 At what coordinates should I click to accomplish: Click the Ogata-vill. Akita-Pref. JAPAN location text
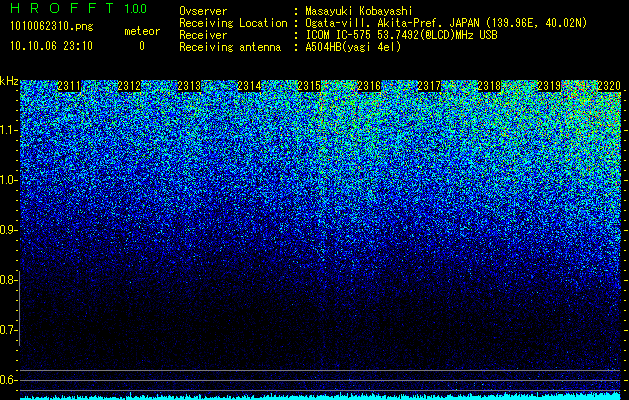(446, 23)
